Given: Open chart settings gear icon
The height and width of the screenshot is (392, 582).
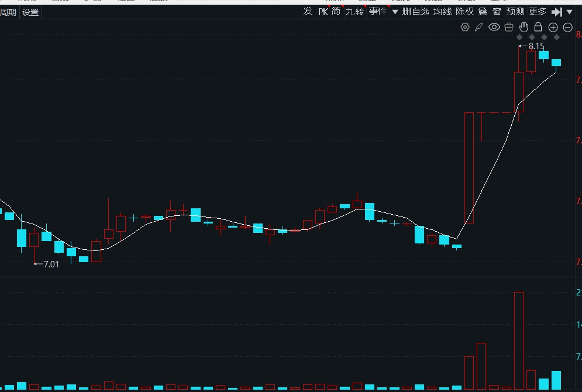Looking at the screenshot, I should click(x=464, y=27).
